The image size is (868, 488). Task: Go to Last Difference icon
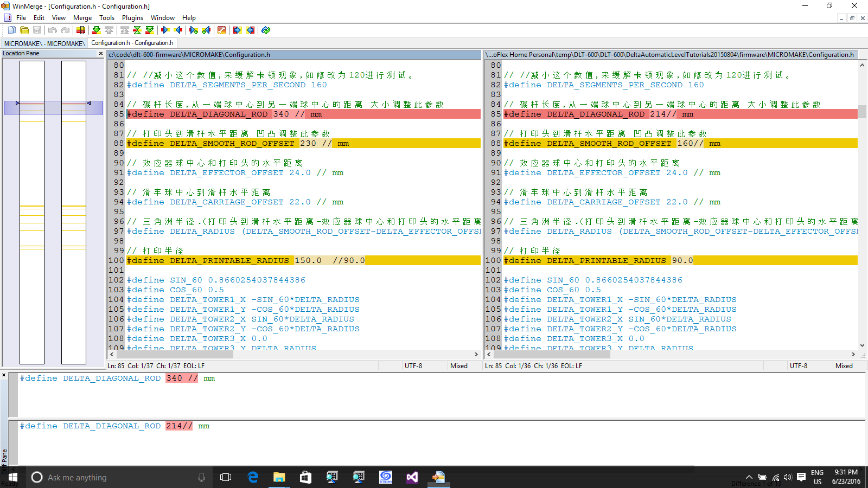click(150, 30)
